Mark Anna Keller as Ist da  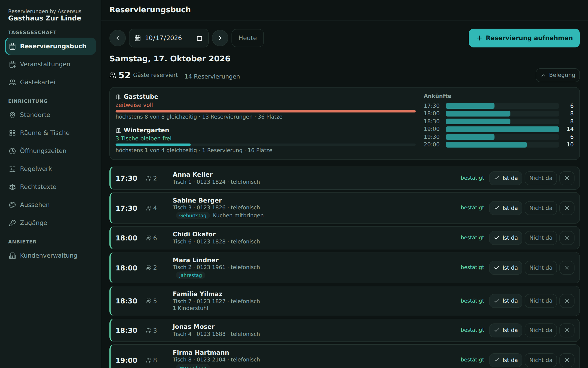(506, 178)
